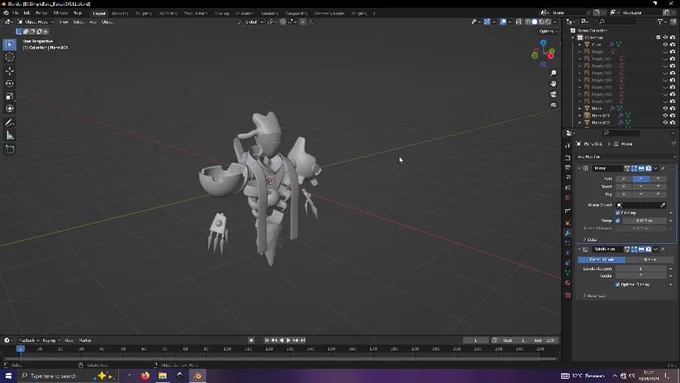Open World properties tab icon
The image size is (680, 383).
pos(568,198)
